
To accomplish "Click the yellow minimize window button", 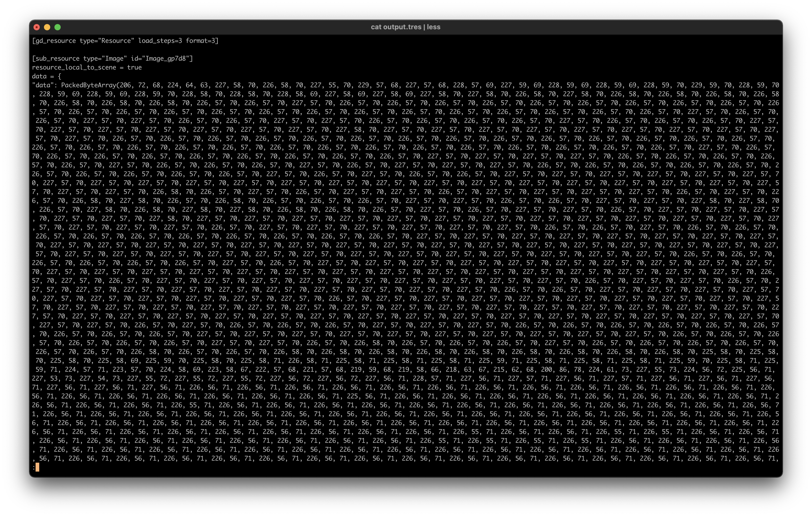I will click(x=47, y=27).
